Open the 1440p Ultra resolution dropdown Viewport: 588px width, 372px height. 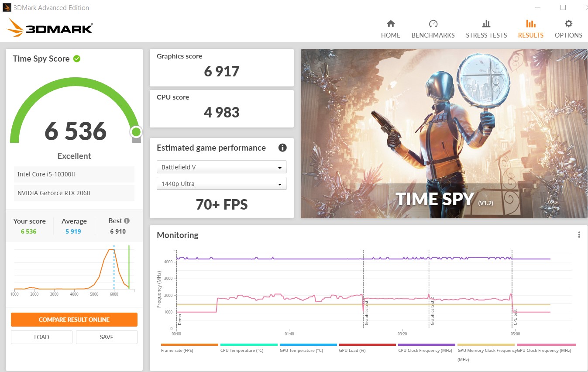[221, 183]
